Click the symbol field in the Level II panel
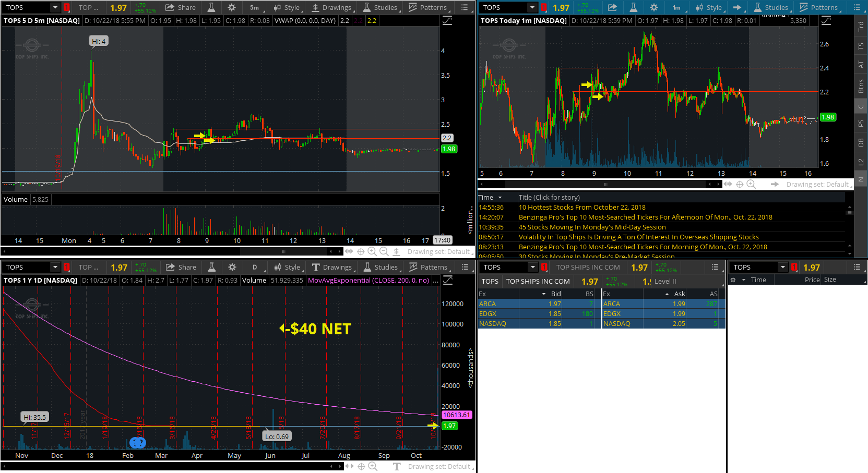Screen dimensions: 868x473 pyautogui.click(x=505, y=267)
